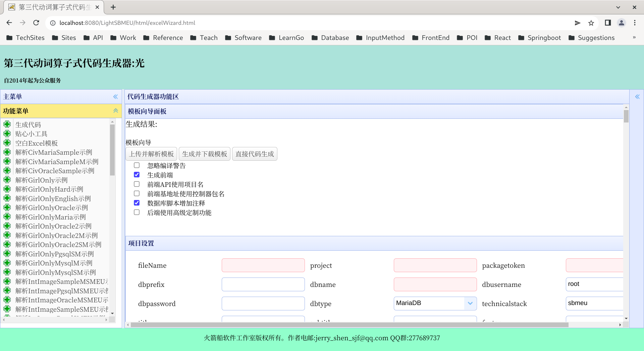The width and height of the screenshot is (644, 351).
Task: Open the LearnGo bookmark folder
Action: pos(286,38)
